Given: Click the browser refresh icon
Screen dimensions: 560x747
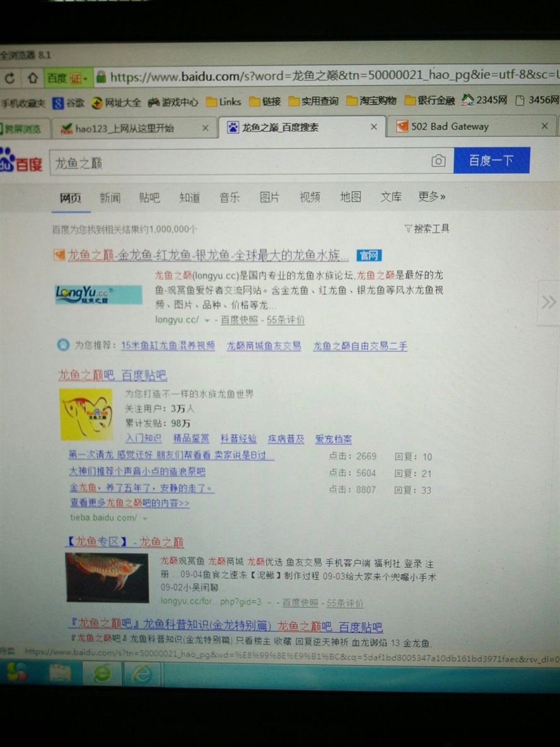Looking at the screenshot, I should (x=9, y=78).
